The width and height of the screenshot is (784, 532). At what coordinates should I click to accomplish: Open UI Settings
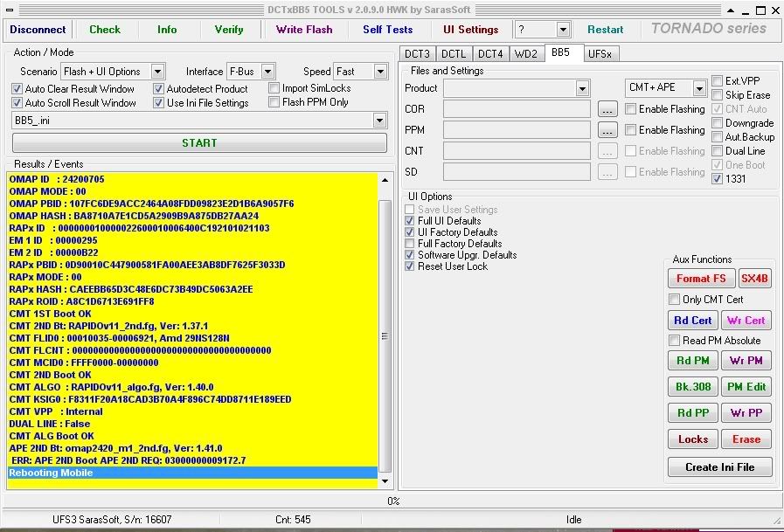470,30
